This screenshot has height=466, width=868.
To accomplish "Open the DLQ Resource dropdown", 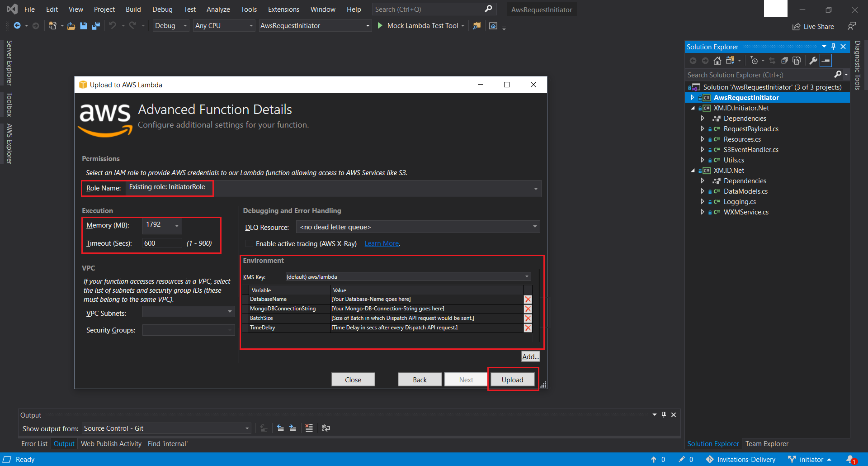I will 535,227.
